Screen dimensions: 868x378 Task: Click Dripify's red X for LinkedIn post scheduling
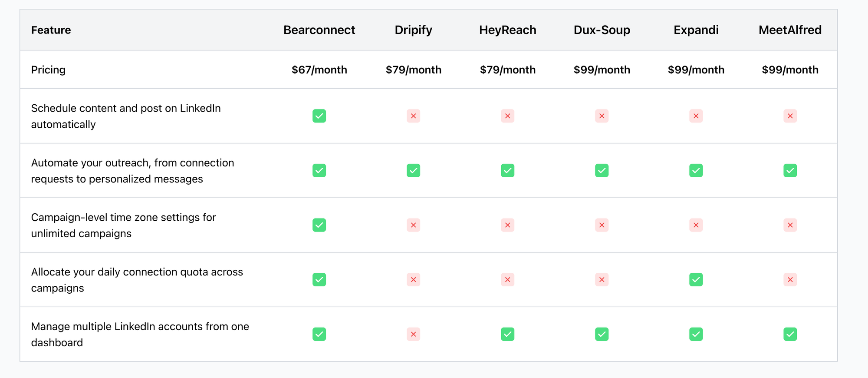pos(413,116)
